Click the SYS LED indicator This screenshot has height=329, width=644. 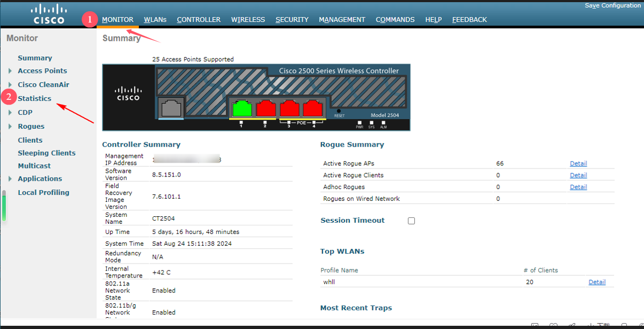click(x=371, y=122)
